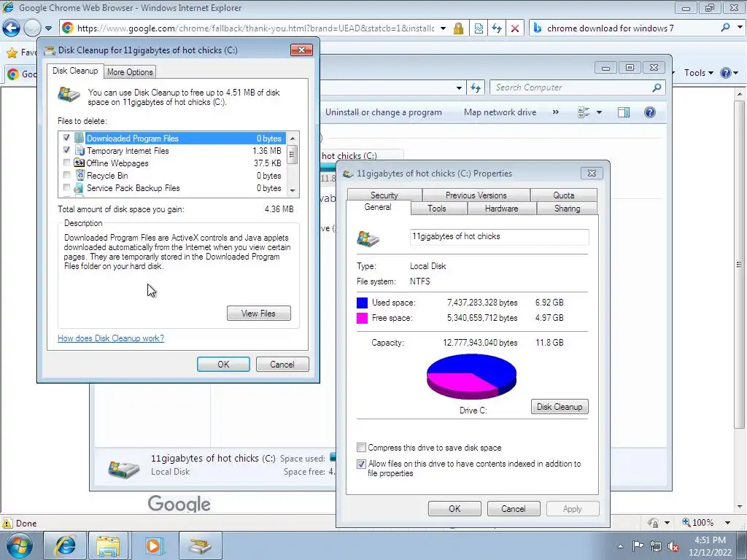Click the Favorites star icon
The height and width of the screenshot is (560, 747).
pos(12,52)
